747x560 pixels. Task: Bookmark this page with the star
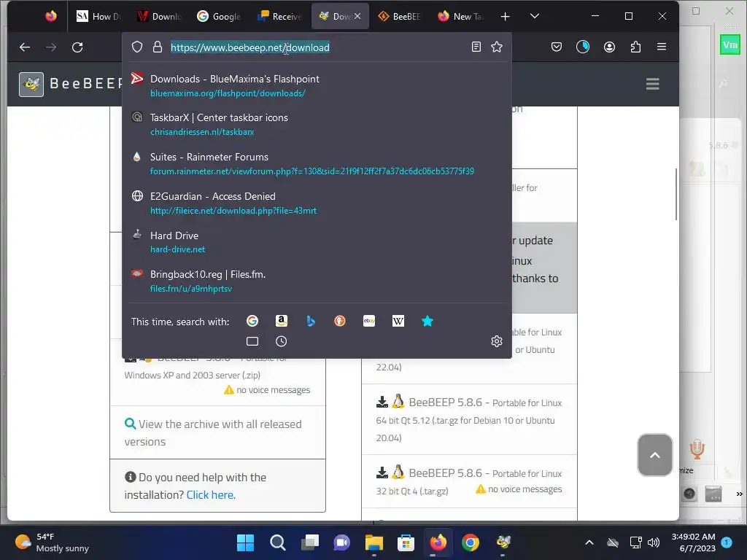tap(497, 47)
